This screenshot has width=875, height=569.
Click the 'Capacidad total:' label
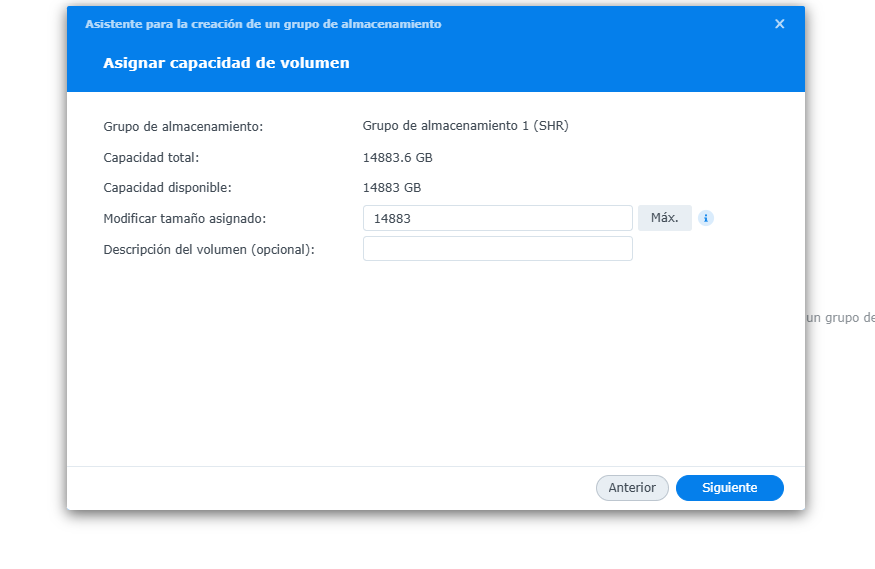[x=151, y=158]
